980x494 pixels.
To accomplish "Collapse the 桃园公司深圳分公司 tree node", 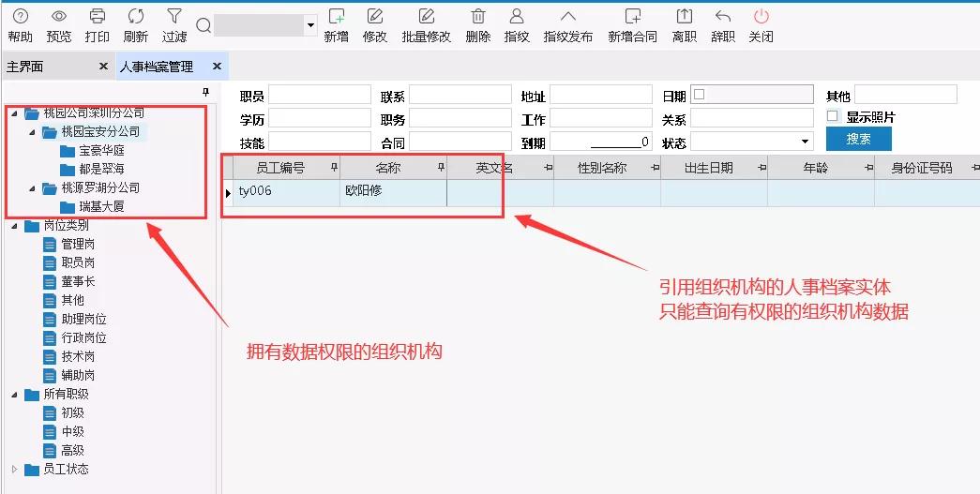I will coord(14,113).
